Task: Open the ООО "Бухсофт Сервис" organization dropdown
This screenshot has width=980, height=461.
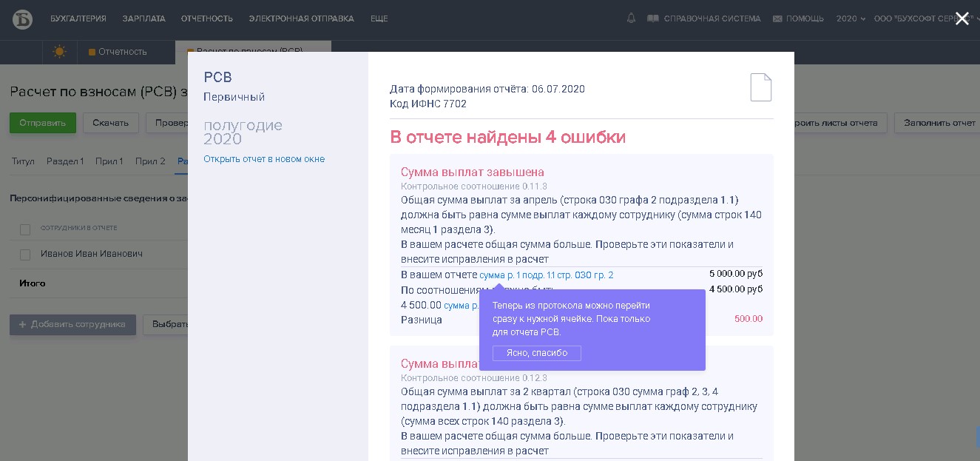Action: tap(925, 18)
